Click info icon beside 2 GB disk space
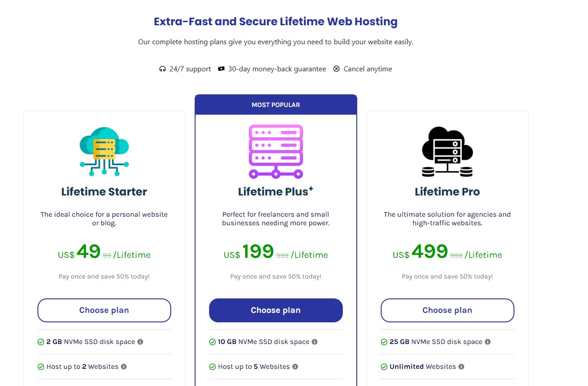Screen dimensions: 588x386 [x=140, y=342]
